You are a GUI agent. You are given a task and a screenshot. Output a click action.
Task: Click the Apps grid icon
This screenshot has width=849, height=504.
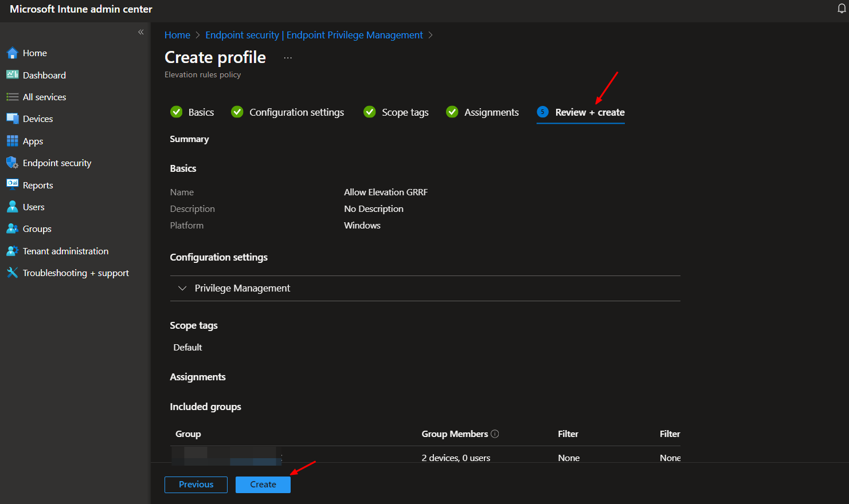(12, 141)
